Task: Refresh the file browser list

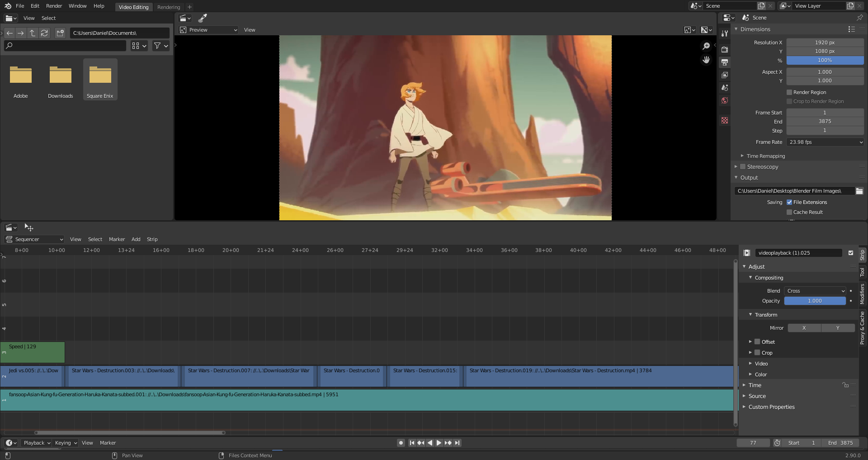Action: [x=44, y=33]
